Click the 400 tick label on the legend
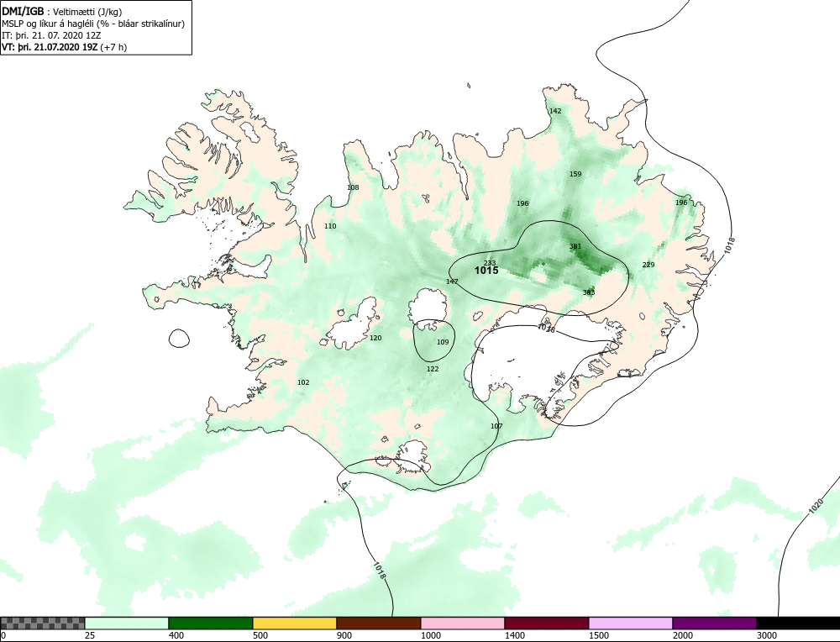The width and height of the screenshot is (840, 642). pyautogui.click(x=176, y=635)
